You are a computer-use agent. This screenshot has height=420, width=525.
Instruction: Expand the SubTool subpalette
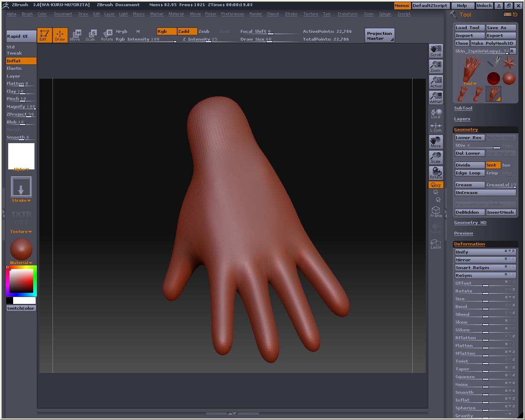463,108
